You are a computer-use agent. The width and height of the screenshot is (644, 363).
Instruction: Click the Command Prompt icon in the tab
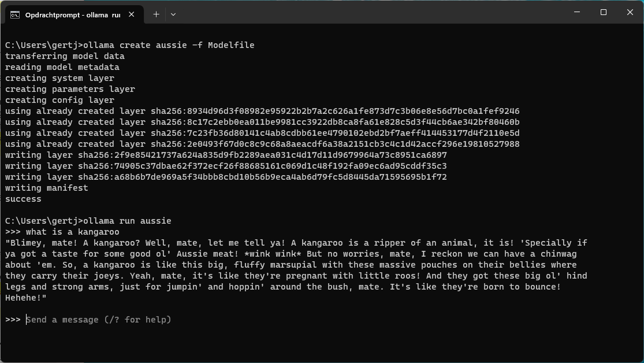click(x=15, y=14)
